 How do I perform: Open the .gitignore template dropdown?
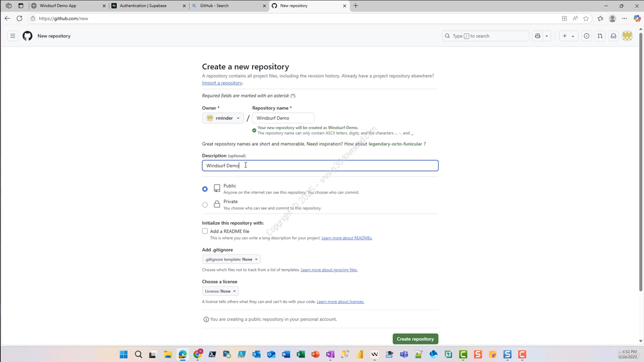point(231,259)
